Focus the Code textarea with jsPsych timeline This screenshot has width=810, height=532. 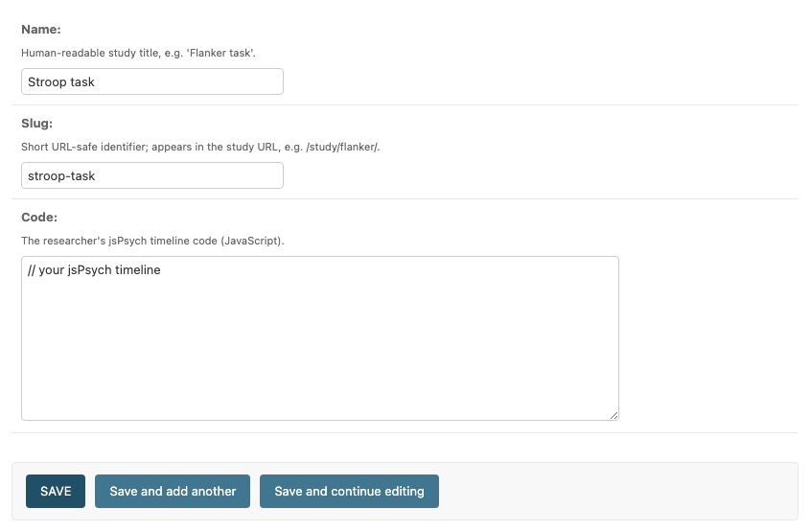[320, 338]
